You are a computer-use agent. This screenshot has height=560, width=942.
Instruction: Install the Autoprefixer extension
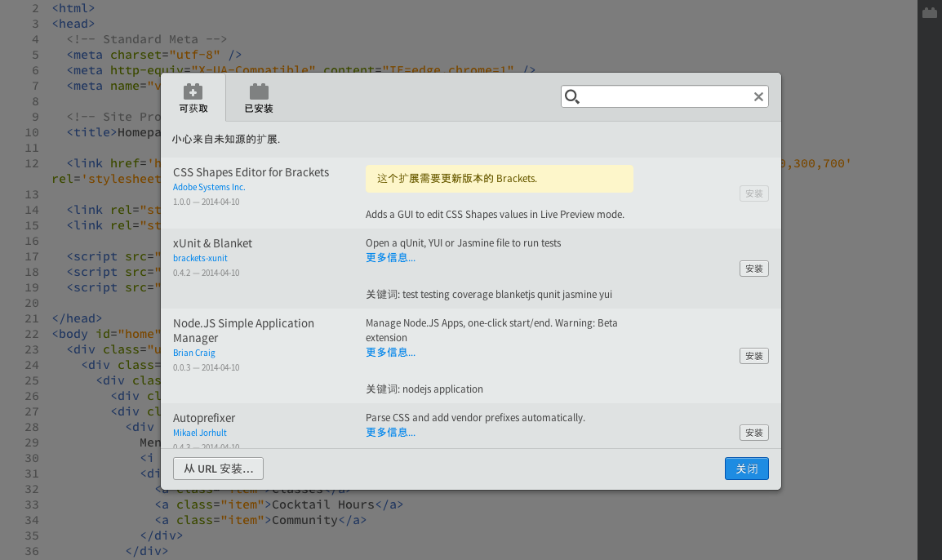coord(754,433)
